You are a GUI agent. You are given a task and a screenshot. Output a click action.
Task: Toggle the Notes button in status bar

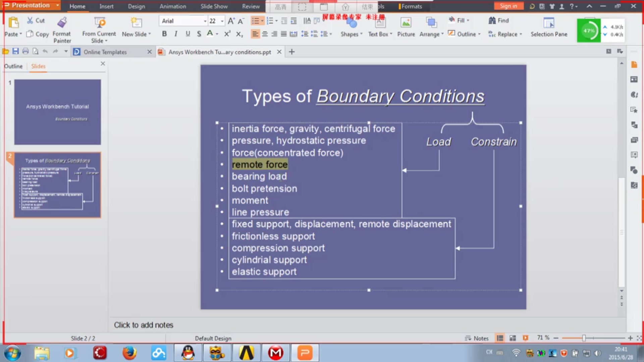477,338
